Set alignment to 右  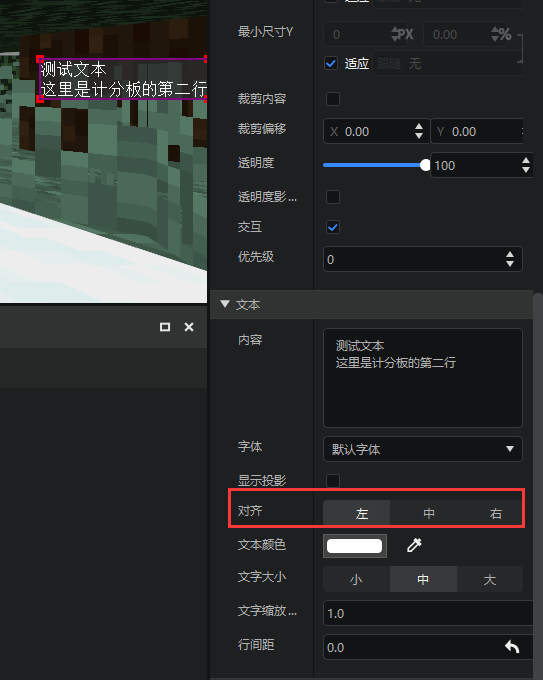(x=496, y=513)
